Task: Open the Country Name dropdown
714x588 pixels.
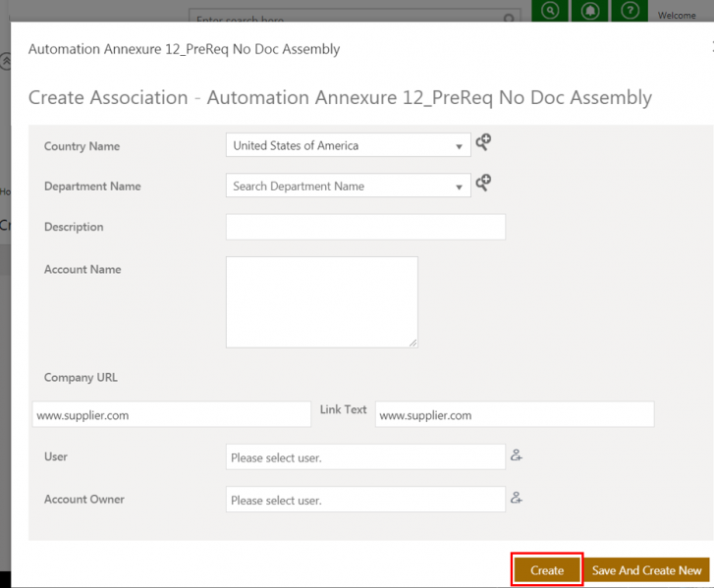Action: pos(348,145)
